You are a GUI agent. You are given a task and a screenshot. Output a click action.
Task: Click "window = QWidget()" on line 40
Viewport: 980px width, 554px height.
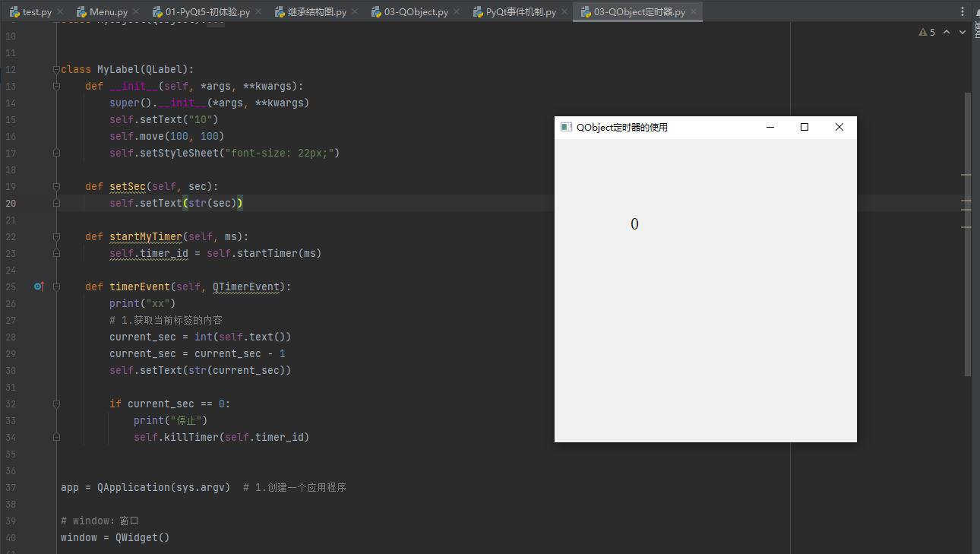click(115, 538)
